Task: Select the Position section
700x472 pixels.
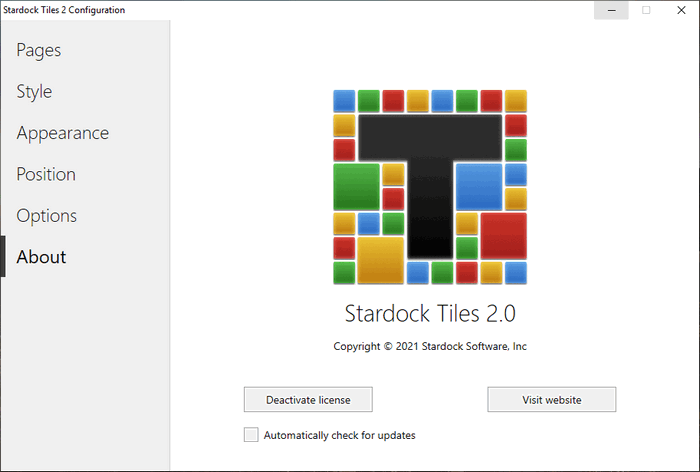Action: click(x=46, y=174)
